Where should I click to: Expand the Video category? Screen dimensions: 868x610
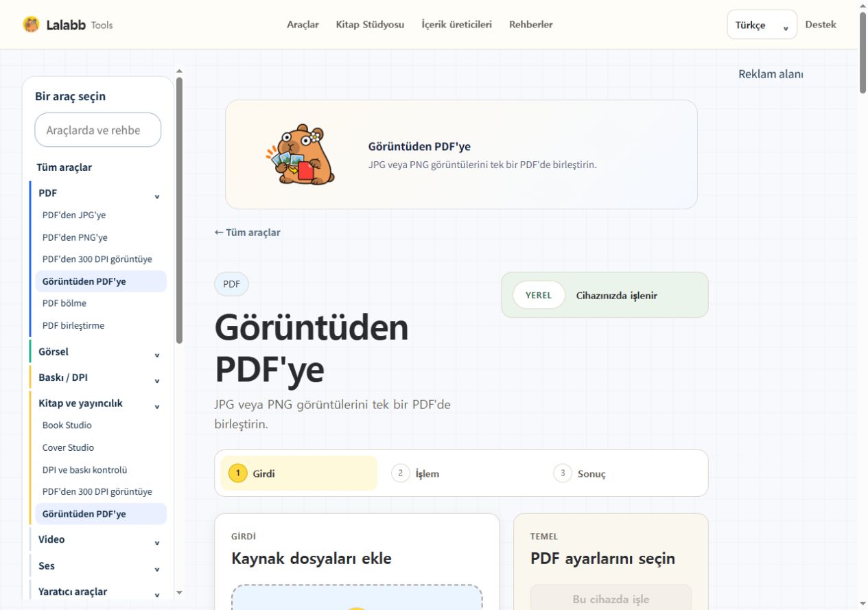coord(99,540)
